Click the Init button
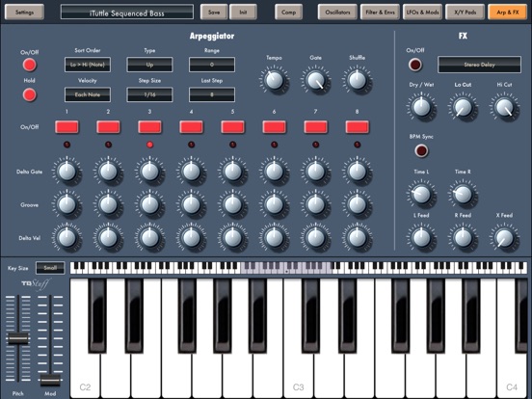This screenshot has width=532, height=399. click(243, 13)
